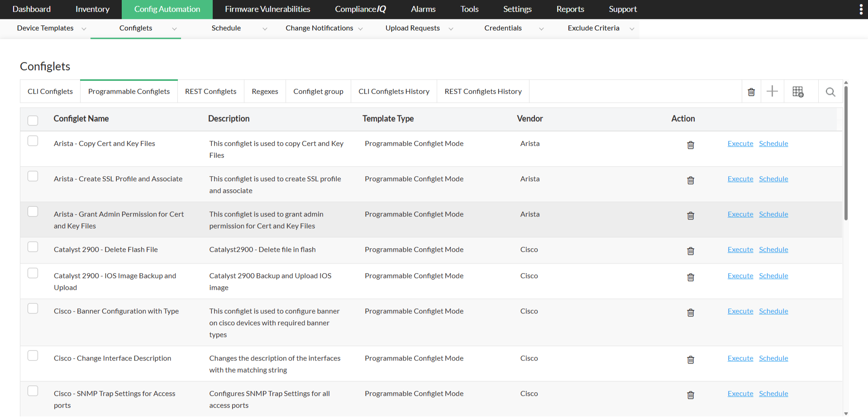The image size is (868, 419).
Task: Open the Settings menu
Action: (517, 9)
